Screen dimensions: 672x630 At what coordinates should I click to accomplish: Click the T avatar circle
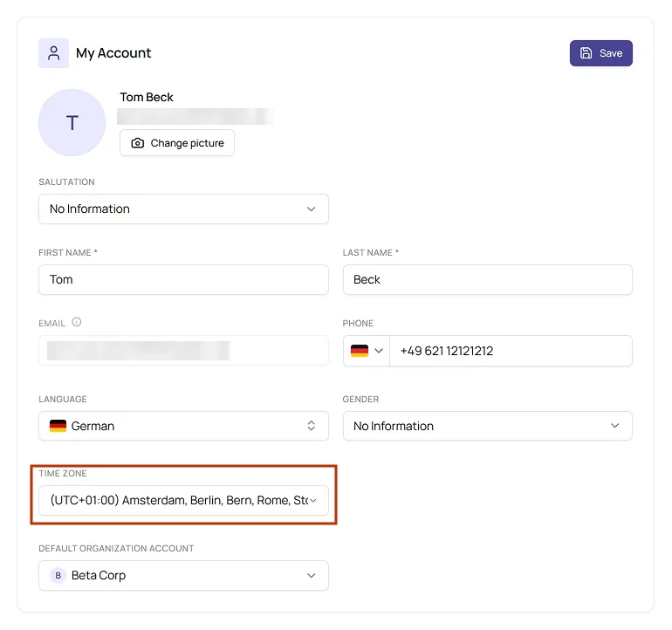coord(72,122)
